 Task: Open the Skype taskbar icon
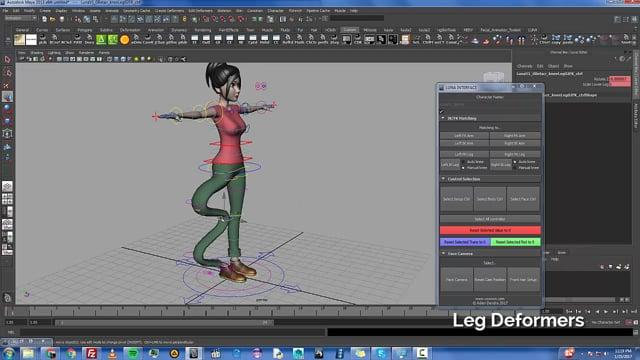coord(380,353)
